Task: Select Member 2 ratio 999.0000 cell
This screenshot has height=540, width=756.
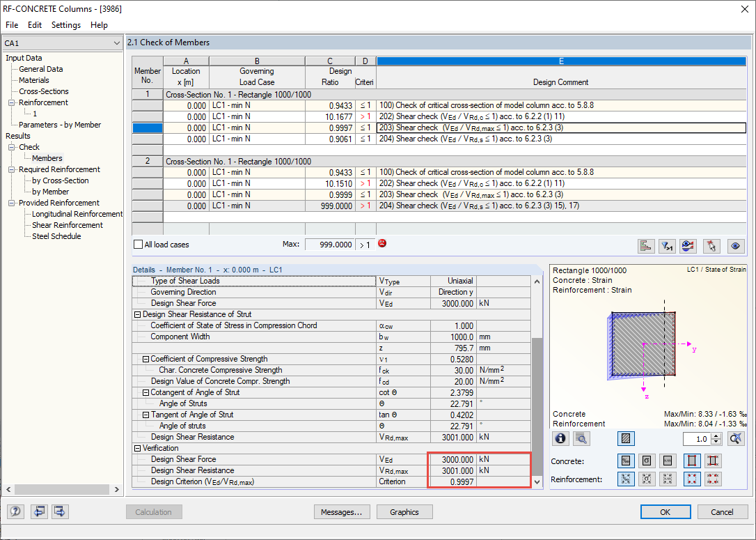Action: click(330, 206)
